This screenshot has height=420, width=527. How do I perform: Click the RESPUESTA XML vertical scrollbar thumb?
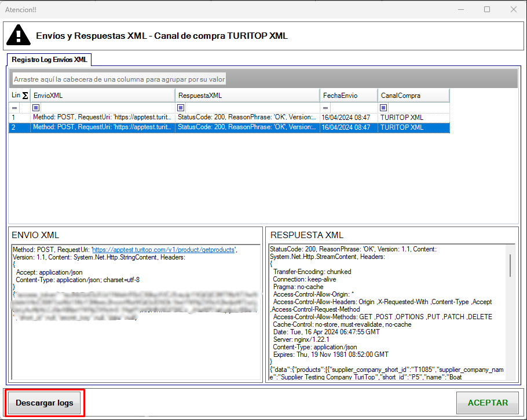coord(511,266)
